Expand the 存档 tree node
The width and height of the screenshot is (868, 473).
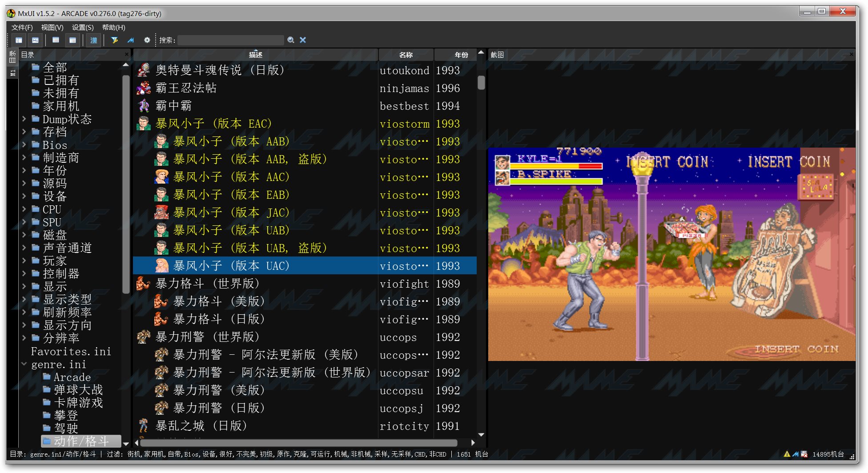[24, 132]
